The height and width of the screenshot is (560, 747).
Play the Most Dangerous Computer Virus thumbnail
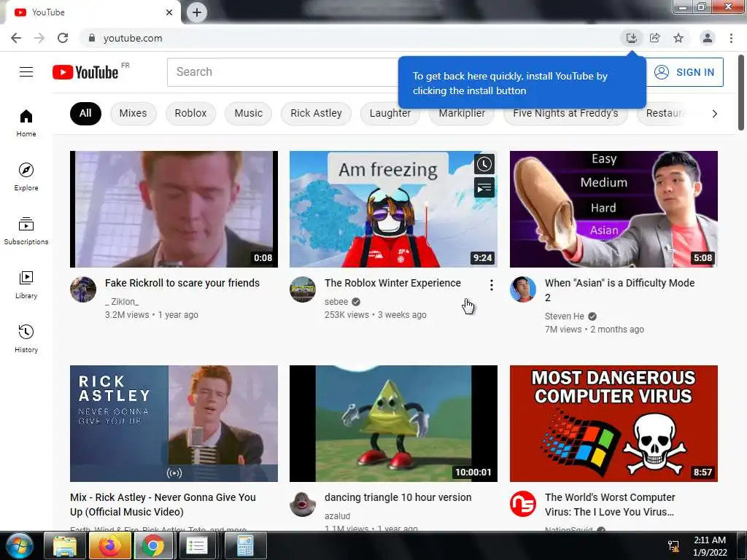[614, 424]
